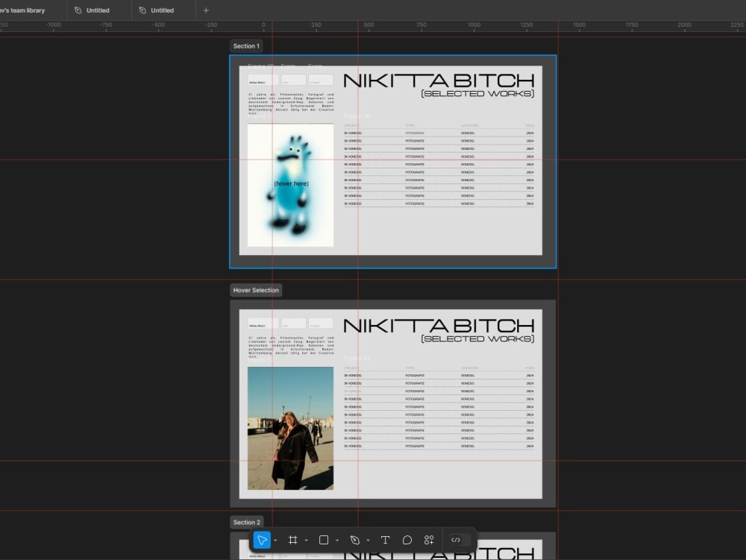Image resolution: width=746 pixels, height=560 pixels.
Task: Expand the Move tool options arrow
Action: [275, 541]
